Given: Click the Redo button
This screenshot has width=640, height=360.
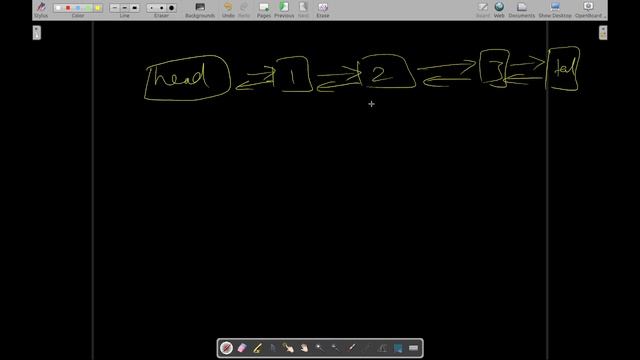Looking at the screenshot, I should coord(244,9).
